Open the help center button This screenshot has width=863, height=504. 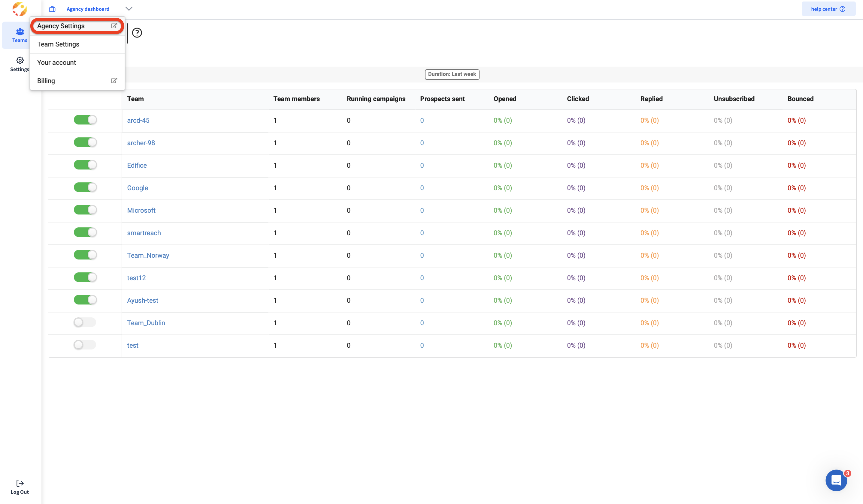[x=828, y=9]
